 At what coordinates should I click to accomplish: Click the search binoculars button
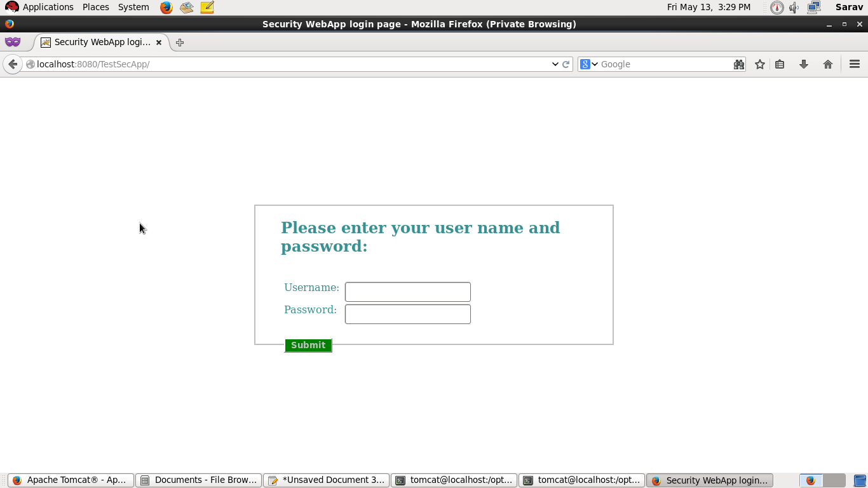pyautogui.click(x=738, y=64)
